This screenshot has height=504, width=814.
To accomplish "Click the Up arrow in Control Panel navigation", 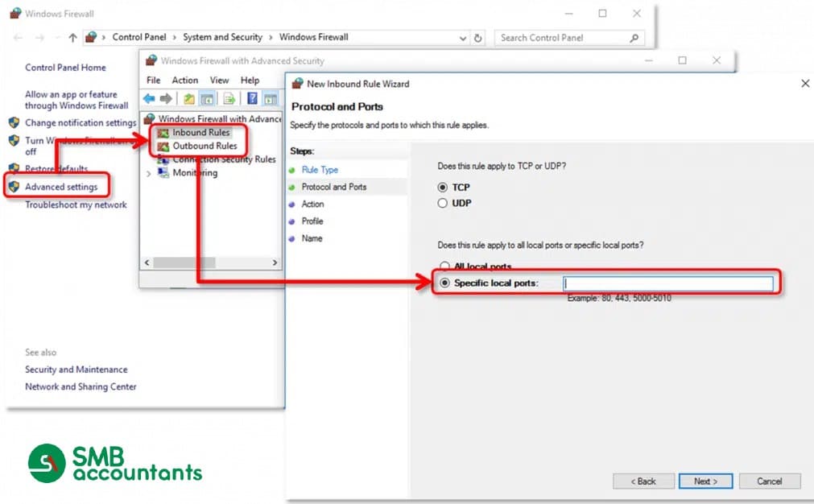I will [72, 37].
